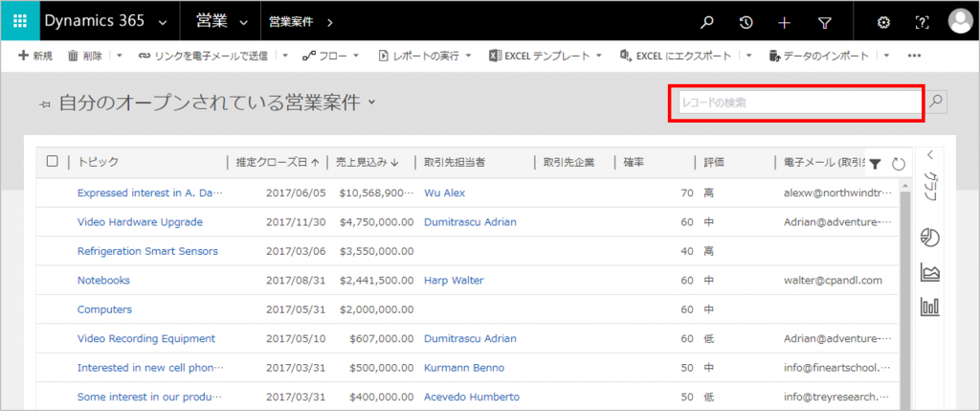Open the view selector for 自分のオープンされている営業案件

(371, 102)
